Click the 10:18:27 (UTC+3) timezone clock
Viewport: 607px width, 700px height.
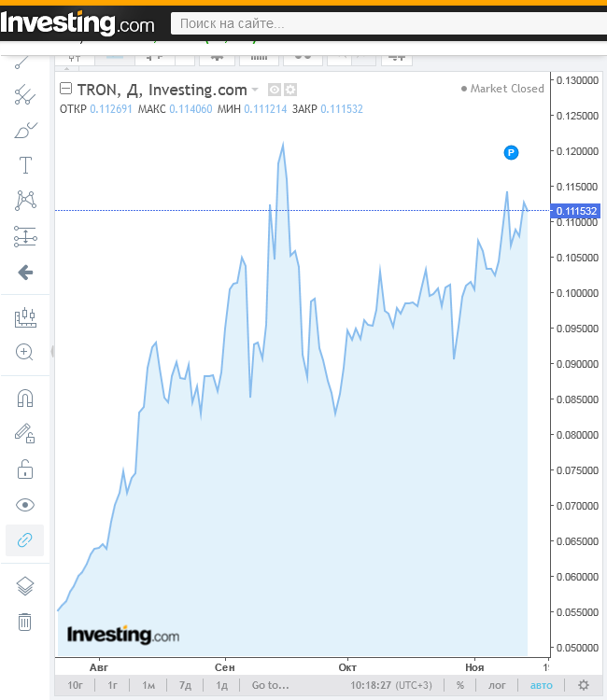coord(391,685)
